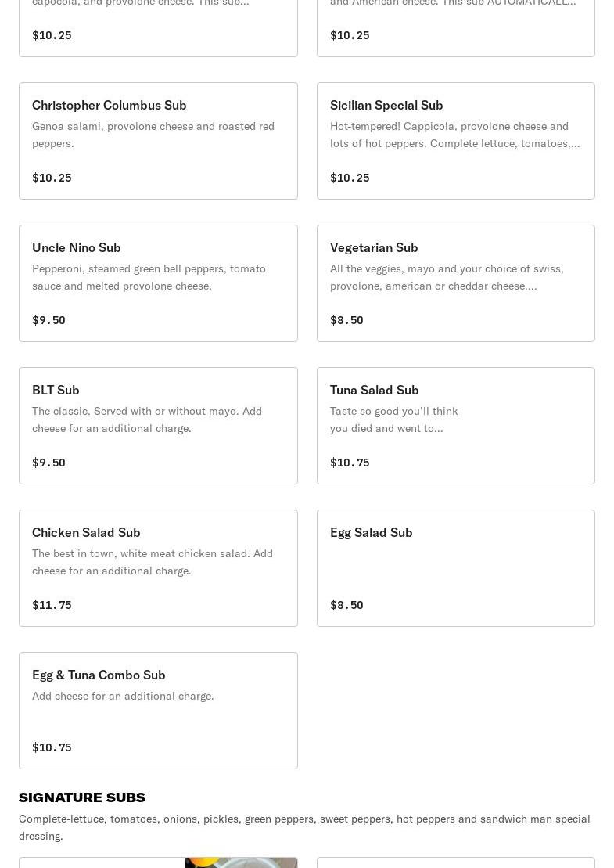Viewport: 614px width, 868px height.
Task: Click the Signature Subs description about Complete-lettuce toppings
Action: (304, 827)
